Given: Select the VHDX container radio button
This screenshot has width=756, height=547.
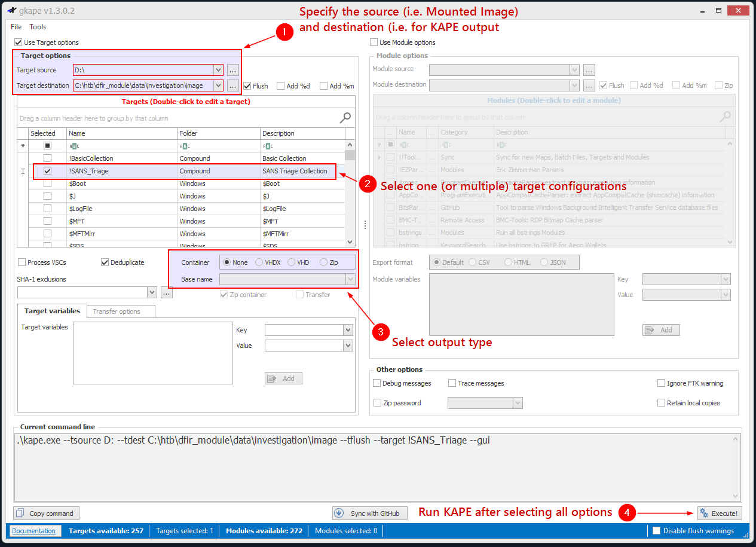Looking at the screenshot, I should pos(259,262).
